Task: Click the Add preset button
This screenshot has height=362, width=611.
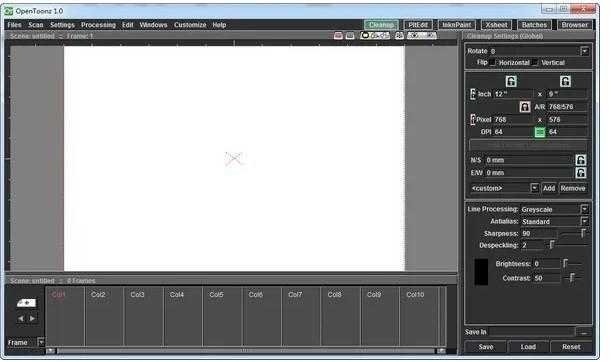Action: [549, 188]
